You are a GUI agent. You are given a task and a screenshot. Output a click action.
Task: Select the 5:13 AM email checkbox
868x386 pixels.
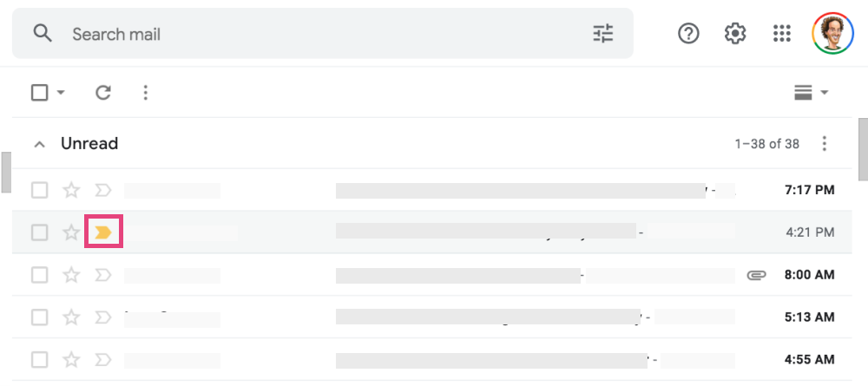pyautogui.click(x=39, y=317)
